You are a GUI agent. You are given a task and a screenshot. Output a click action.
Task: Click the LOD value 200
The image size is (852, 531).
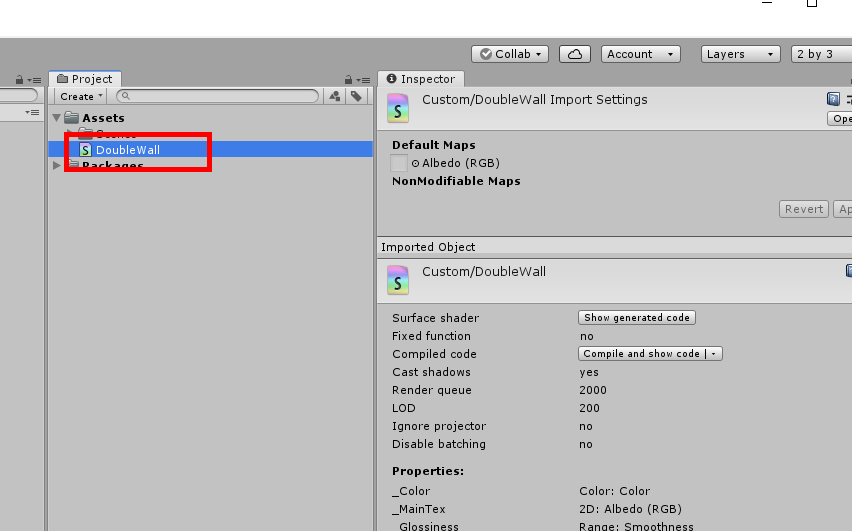(x=589, y=408)
